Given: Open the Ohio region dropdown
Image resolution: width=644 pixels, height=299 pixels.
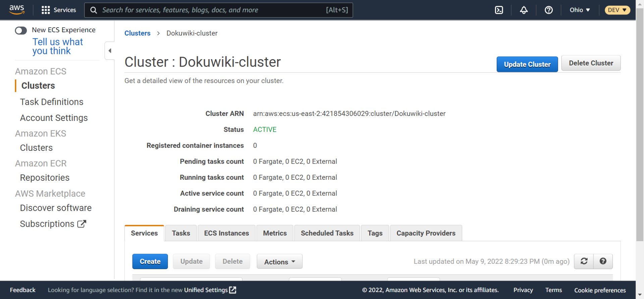Looking at the screenshot, I should 580,10.
